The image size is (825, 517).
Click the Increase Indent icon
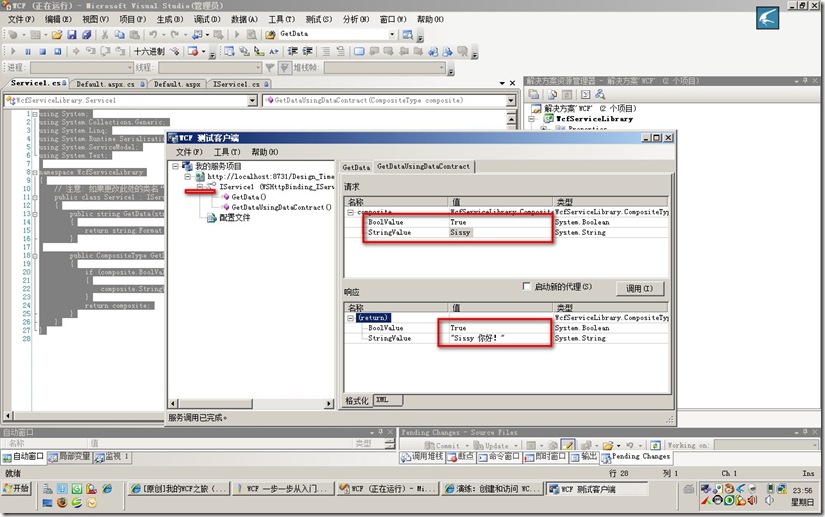pyautogui.click(x=307, y=52)
